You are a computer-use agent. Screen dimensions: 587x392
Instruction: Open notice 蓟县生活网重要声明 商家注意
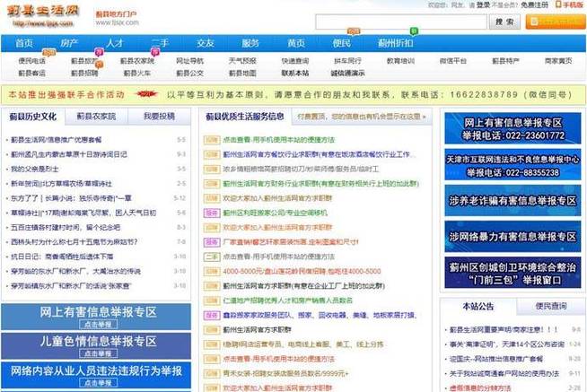[504, 329]
